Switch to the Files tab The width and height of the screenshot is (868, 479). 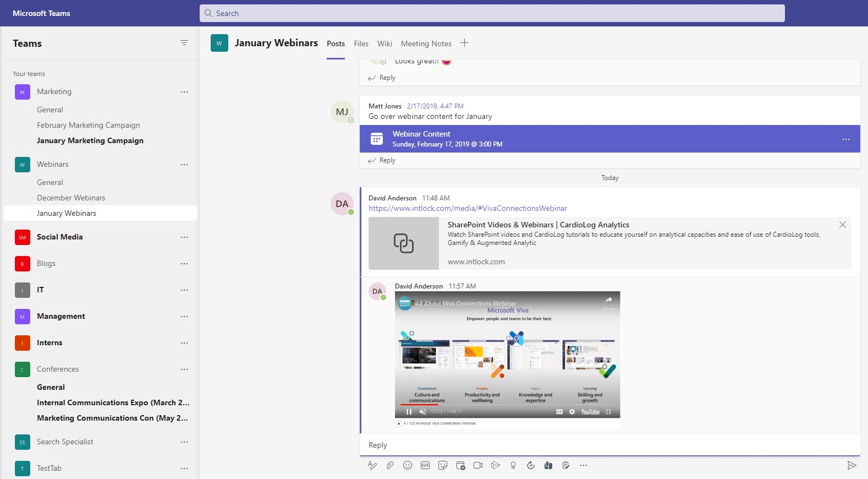pyautogui.click(x=361, y=43)
